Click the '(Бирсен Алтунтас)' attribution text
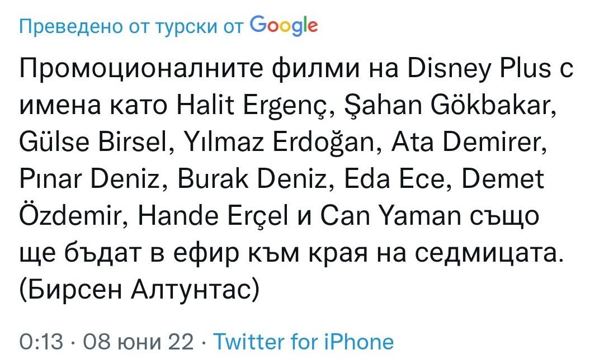This screenshot has width=604, height=364. pyautogui.click(x=139, y=290)
